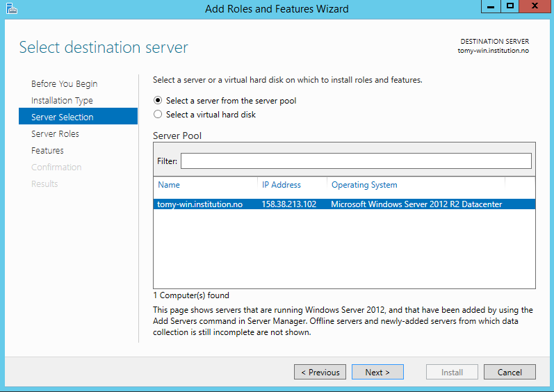Click the wizard icon in title bar
Image resolution: width=554 pixels, height=392 pixels.
(x=12, y=8)
